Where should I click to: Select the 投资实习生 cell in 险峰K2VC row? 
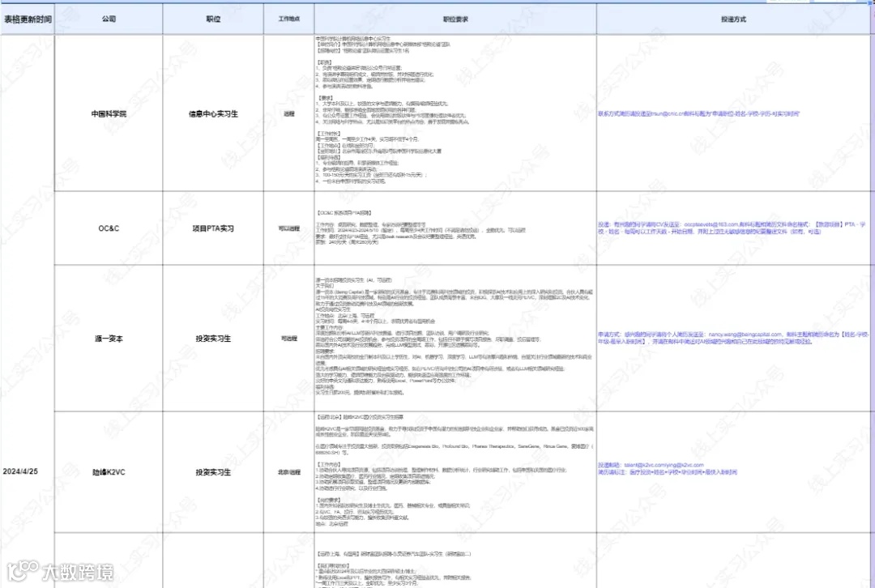coord(213,472)
